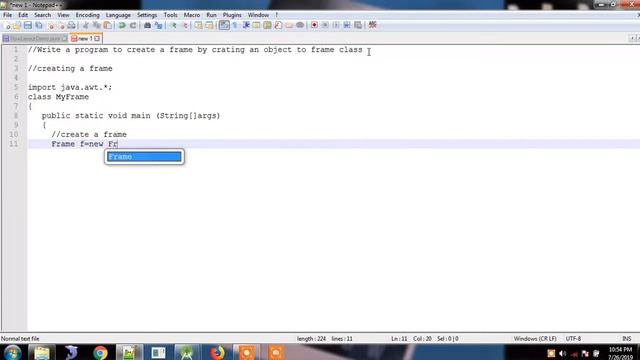Click the Print toolbar icon
This screenshot has height=360, width=640.
point(72,25)
